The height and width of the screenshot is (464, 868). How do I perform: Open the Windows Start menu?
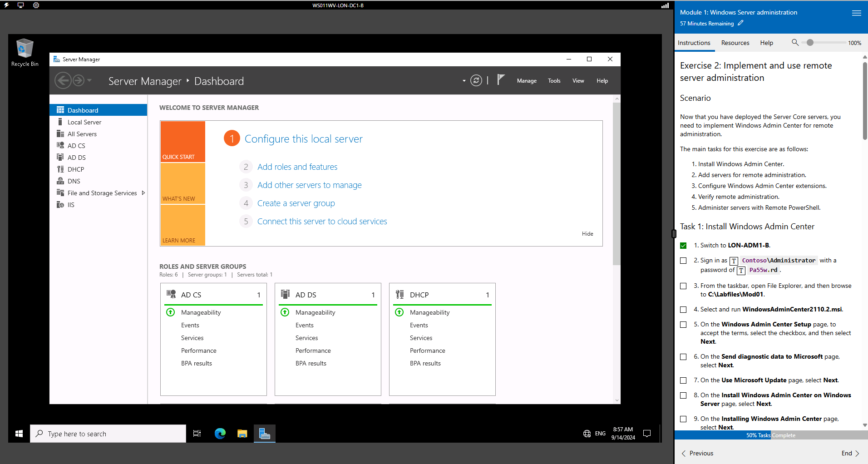pos(19,434)
